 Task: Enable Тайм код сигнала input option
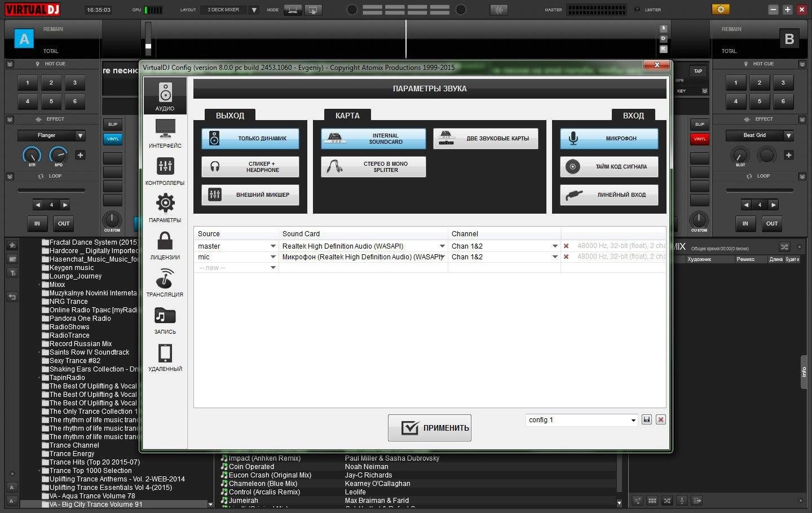point(609,167)
